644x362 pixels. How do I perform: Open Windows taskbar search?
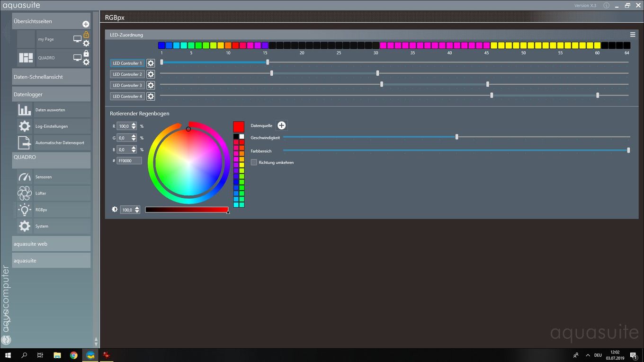pos(24,355)
